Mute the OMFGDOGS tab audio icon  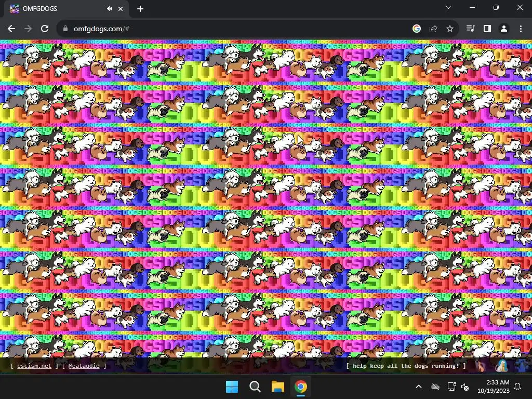pyautogui.click(x=109, y=9)
